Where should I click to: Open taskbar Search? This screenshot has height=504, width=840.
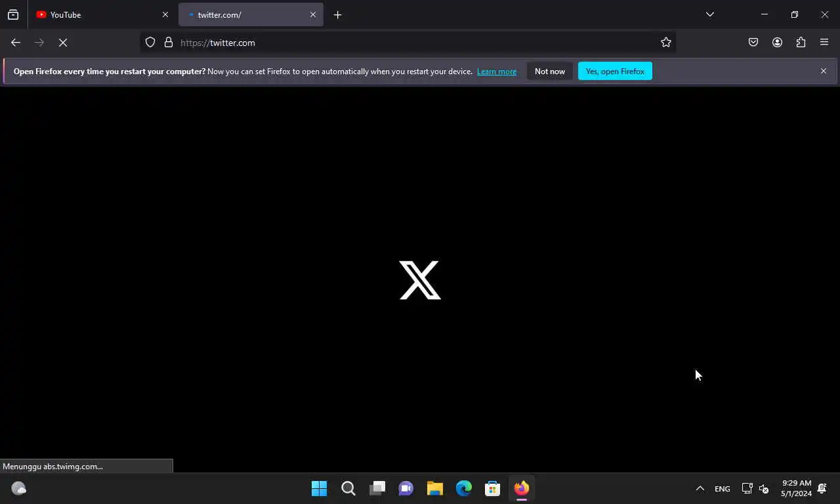(348, 488)
